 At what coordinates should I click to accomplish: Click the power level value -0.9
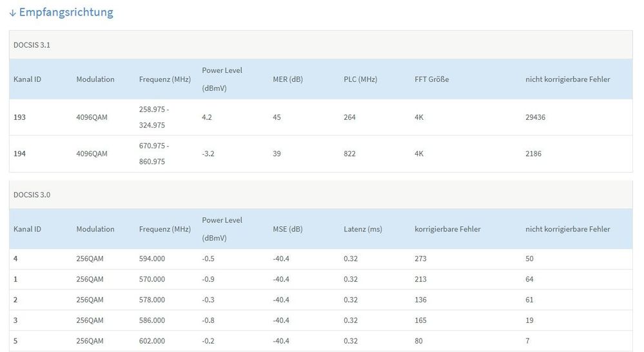click(x=208, y=279)
